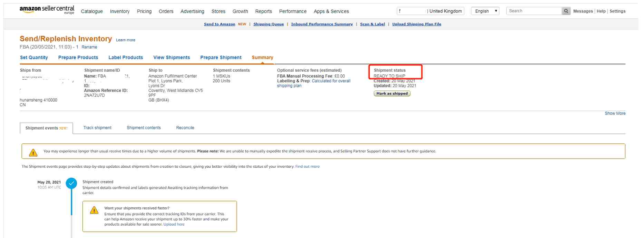Click the search magnifier icon
Image resolution: width=644 pixels, height=238 pixels.
pyautogui.click(x=566, y=11)
